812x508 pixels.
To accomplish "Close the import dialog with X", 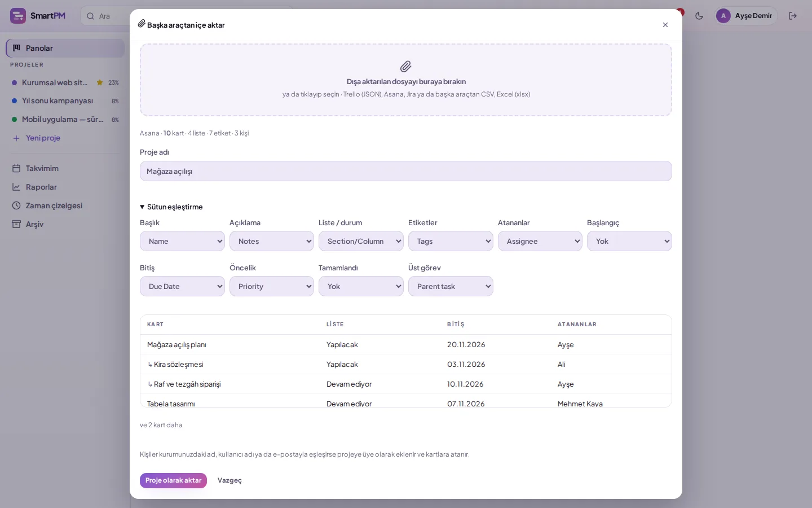I will [665, 25].
